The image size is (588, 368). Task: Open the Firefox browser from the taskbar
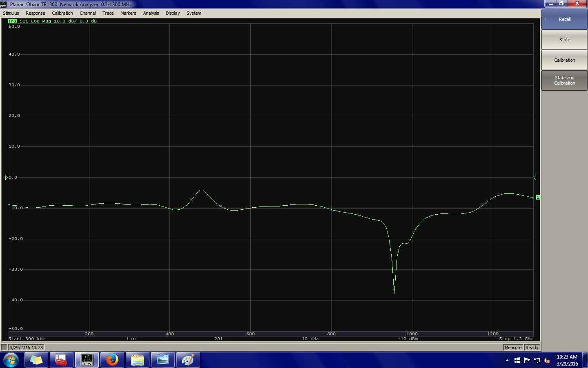point(112,360)
